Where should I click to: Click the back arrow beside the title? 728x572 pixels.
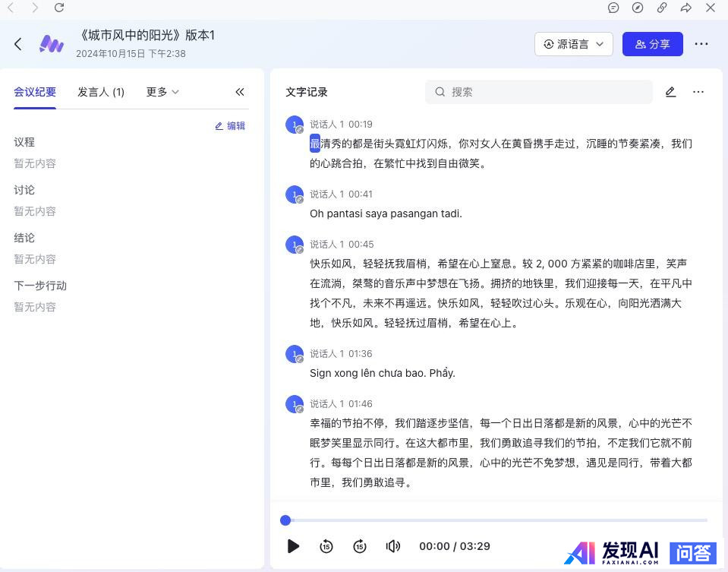tap(18, 44)
